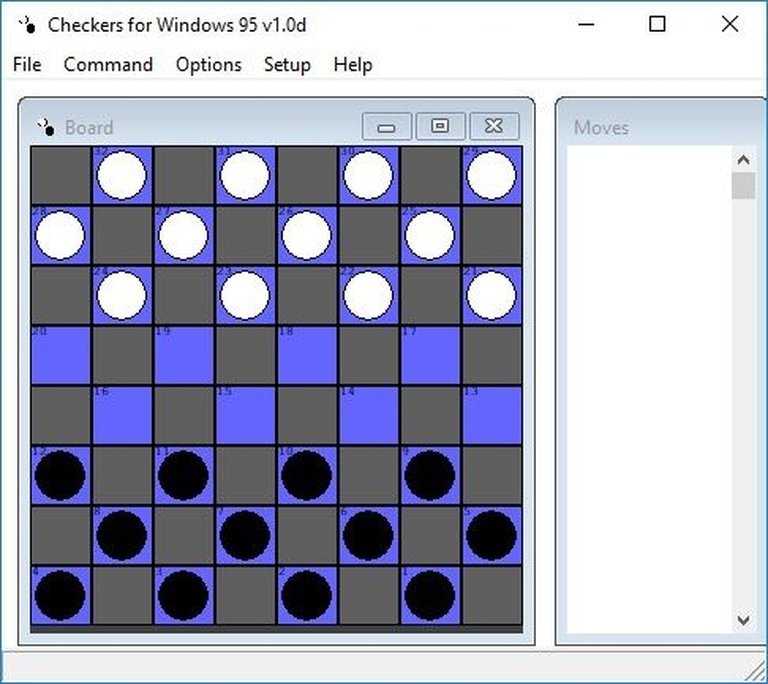Maximize the Board child window
Screen dimensions: 768x684
pyautogui.click(x=440, y=126)
